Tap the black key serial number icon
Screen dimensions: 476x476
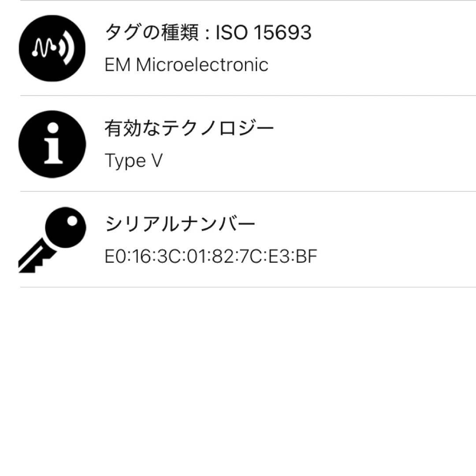[x=52, y=240]
